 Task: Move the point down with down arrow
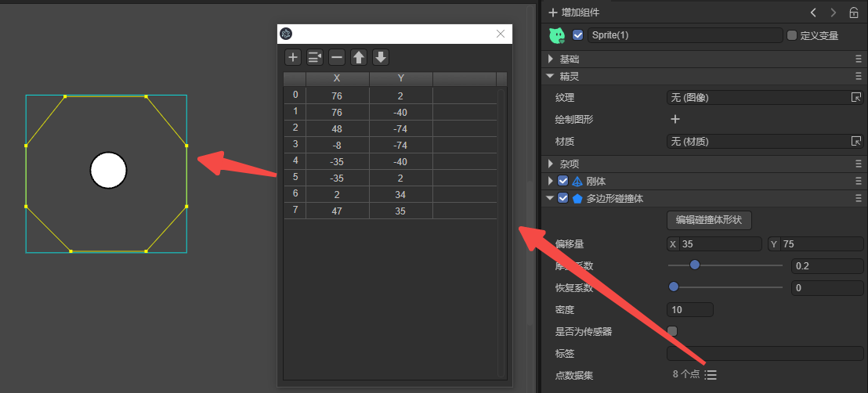pos(381,57)
